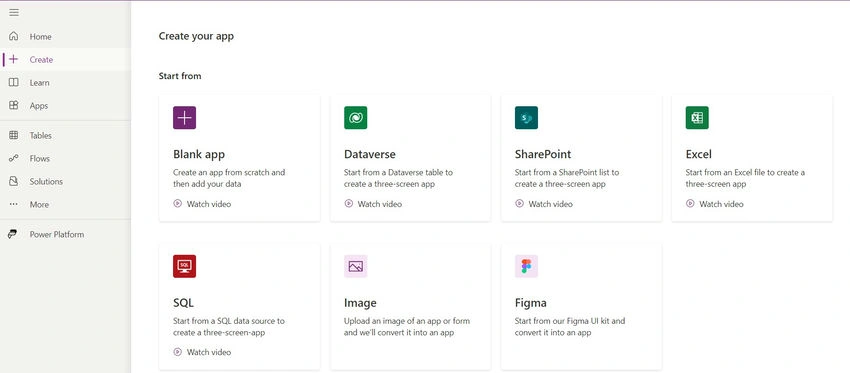Viewport: 850px width, 373px height.
Task: Click the More ellipsis icon
Action: (x=14, y=204)
